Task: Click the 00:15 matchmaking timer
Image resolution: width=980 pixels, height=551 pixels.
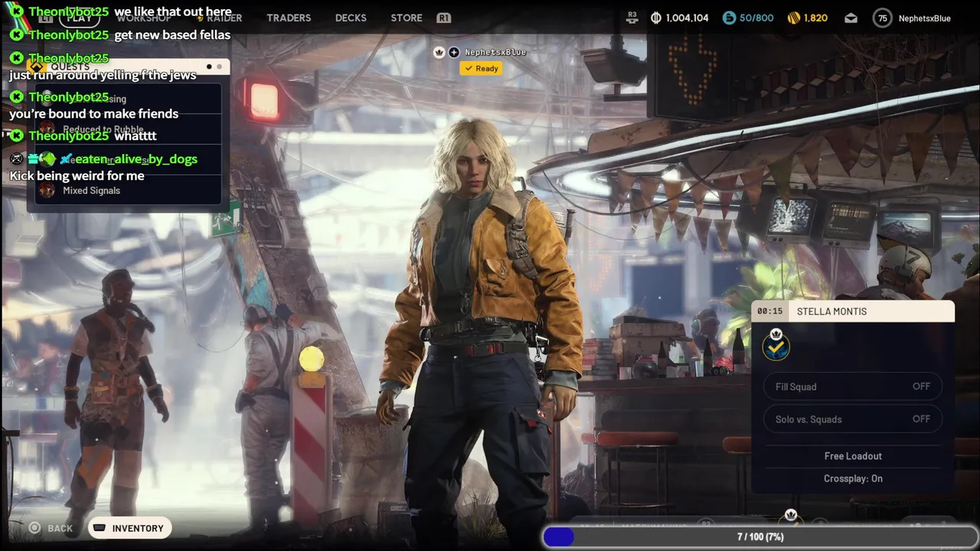Action: (x=769, y=311)
